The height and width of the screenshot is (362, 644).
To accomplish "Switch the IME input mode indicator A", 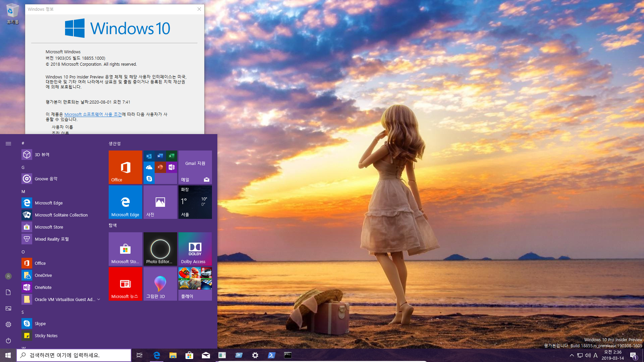I will click(x=596, y=355).
